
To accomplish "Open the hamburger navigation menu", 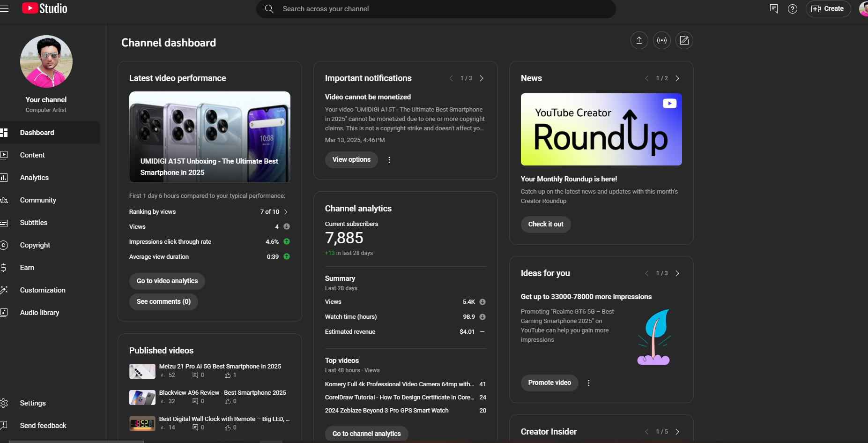I will point(4,8).
